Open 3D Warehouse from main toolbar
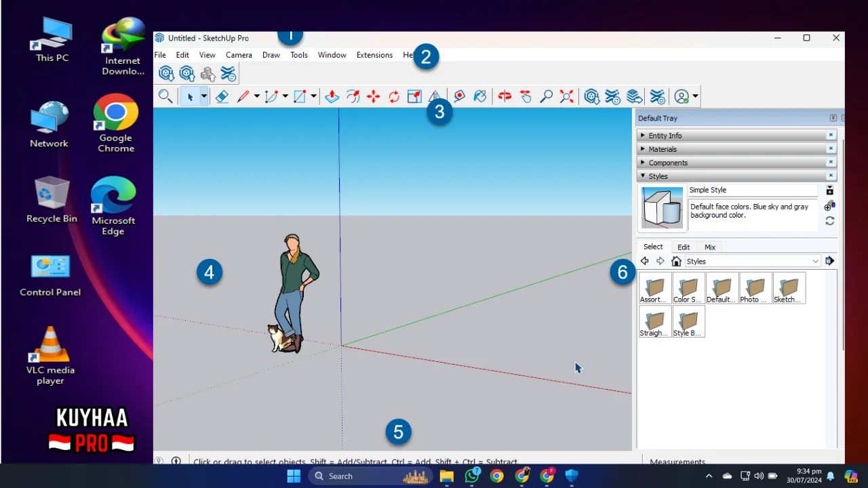This screenshot has width=868, height=488. pos(591,97)
